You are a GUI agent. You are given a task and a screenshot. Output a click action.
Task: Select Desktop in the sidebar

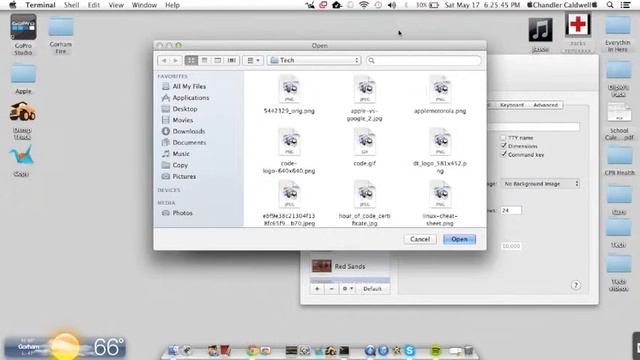pyautogui.click(x=180, y=109)
